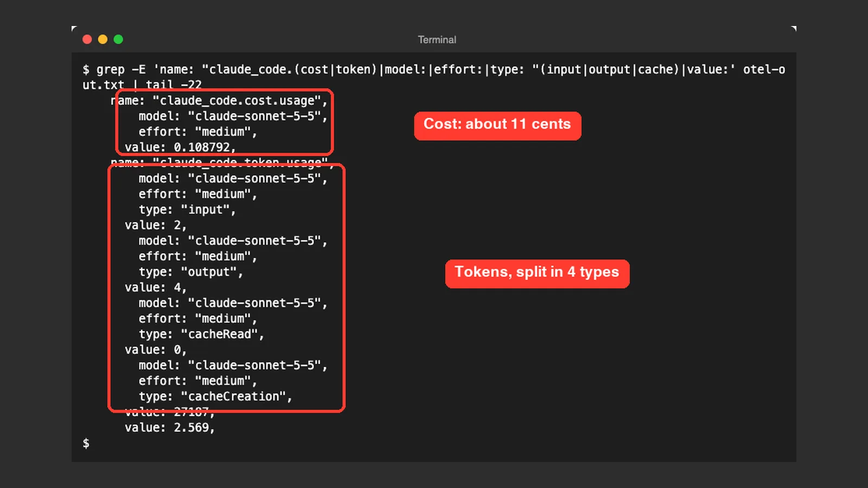
Task: Click the green maximize window button
Action: tap(118, 40)
